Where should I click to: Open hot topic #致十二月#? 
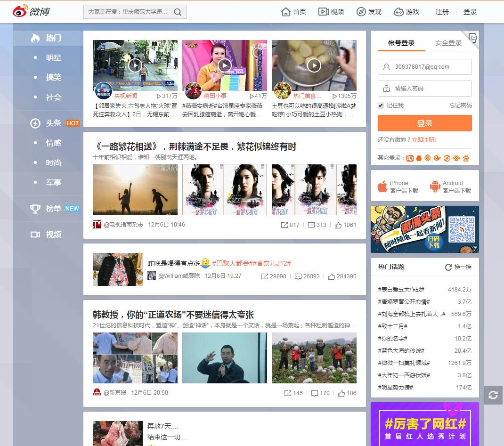click(392, 326)
